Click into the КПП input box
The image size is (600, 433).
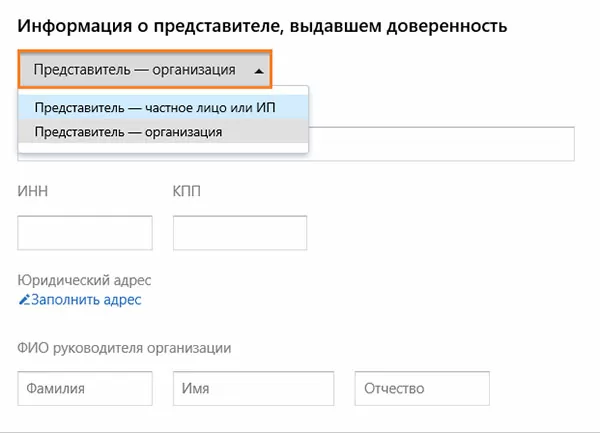coord(240,232)
